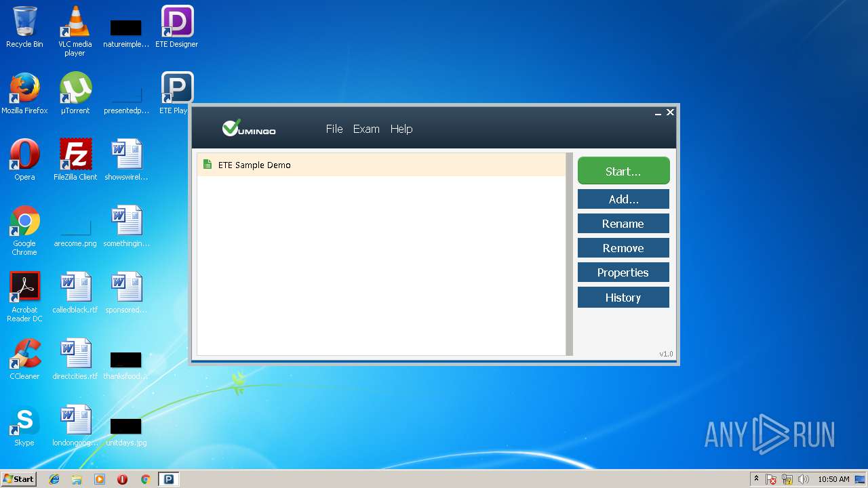Screen dimensions: 868x488
Task: Close the ETE Player window
Action: (670, 113)
